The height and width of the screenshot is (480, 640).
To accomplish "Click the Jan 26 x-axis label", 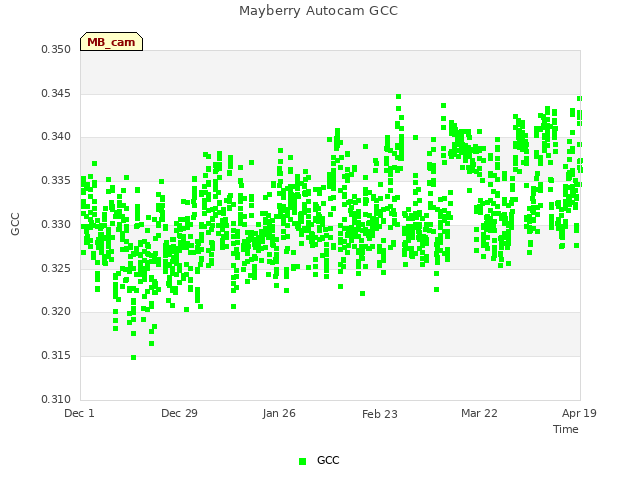I will [x=279, y=413].
